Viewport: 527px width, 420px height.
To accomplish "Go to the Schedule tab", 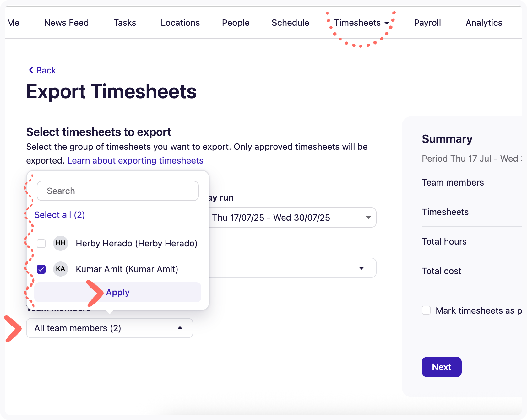I will click(x=290, y=23).
